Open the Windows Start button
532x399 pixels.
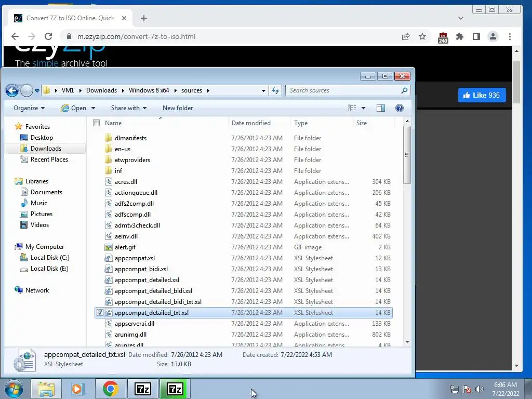point(14,389)
